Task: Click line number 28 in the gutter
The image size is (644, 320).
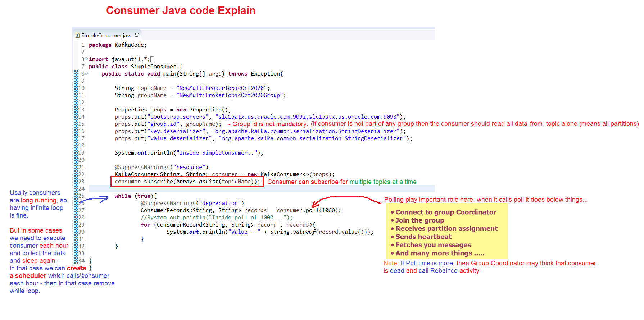Action: click(81, 218)
